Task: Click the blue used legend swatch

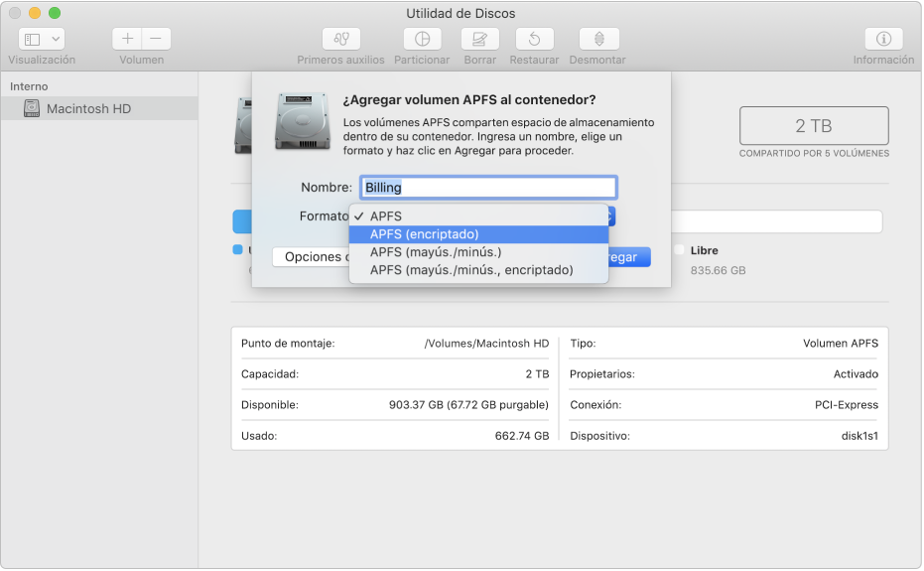Action: click(x=237, y=249)
